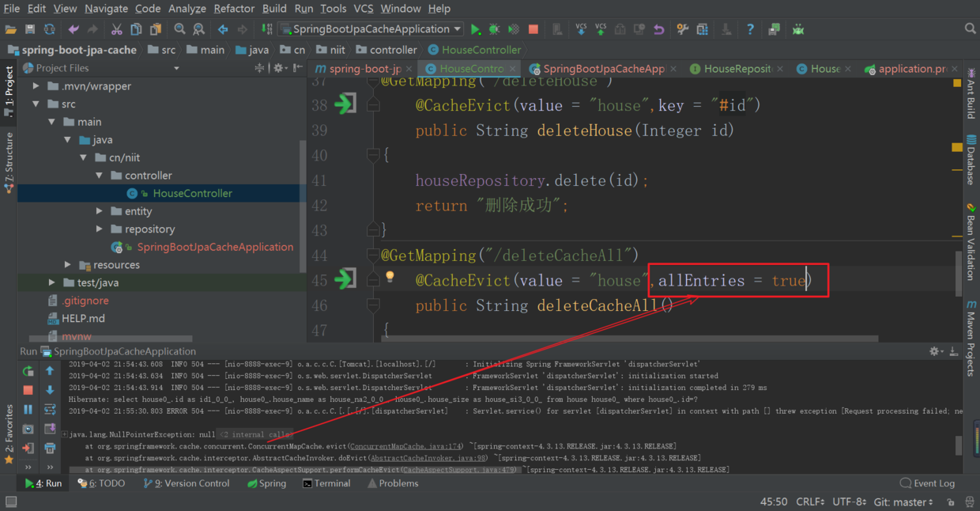Print console output with printer icon
The width and height of the screenshot is (980, 511).
50,449
